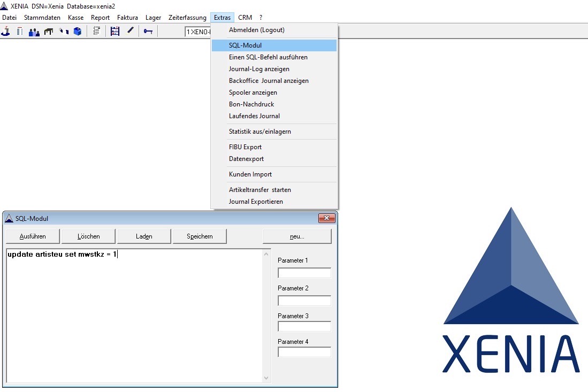The height and width of the screenshot is (392, 588).
Task: Click the toolbar icon left of the blue cube
Action: (x=64, y=32)
